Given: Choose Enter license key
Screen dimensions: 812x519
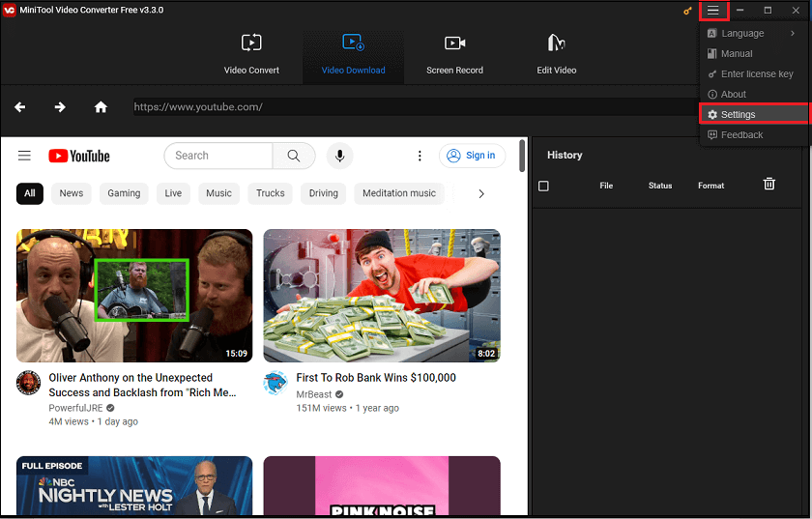Looking at the screenshot, I should coord(753,74).
